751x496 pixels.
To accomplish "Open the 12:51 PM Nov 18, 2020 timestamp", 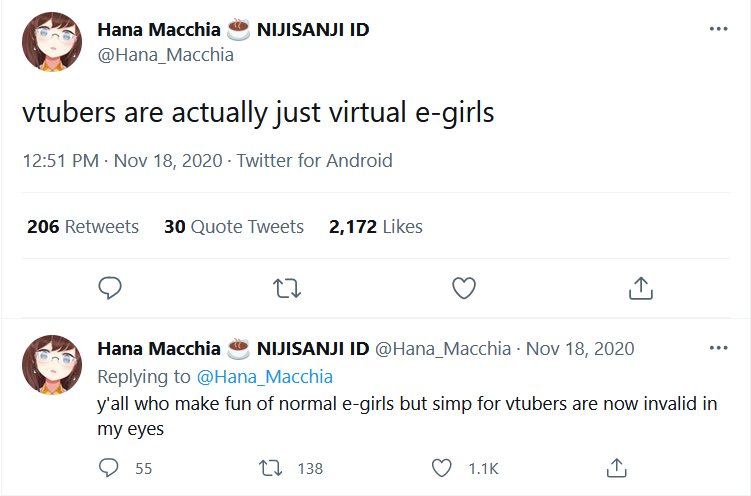I will [123, 160].
